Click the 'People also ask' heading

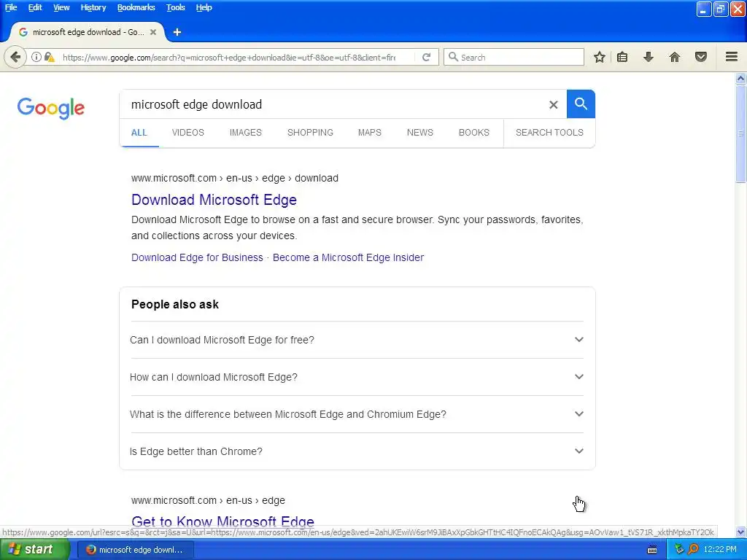(x=175, y=304)
